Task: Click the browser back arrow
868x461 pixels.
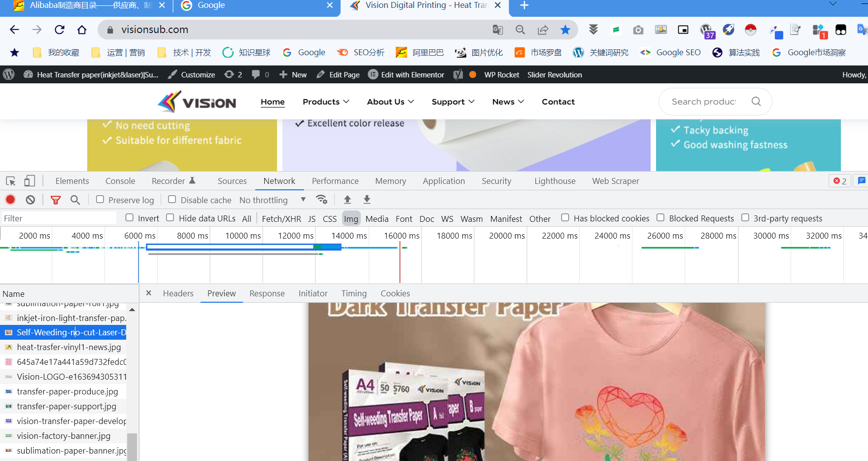Action: tap(14, 30)
